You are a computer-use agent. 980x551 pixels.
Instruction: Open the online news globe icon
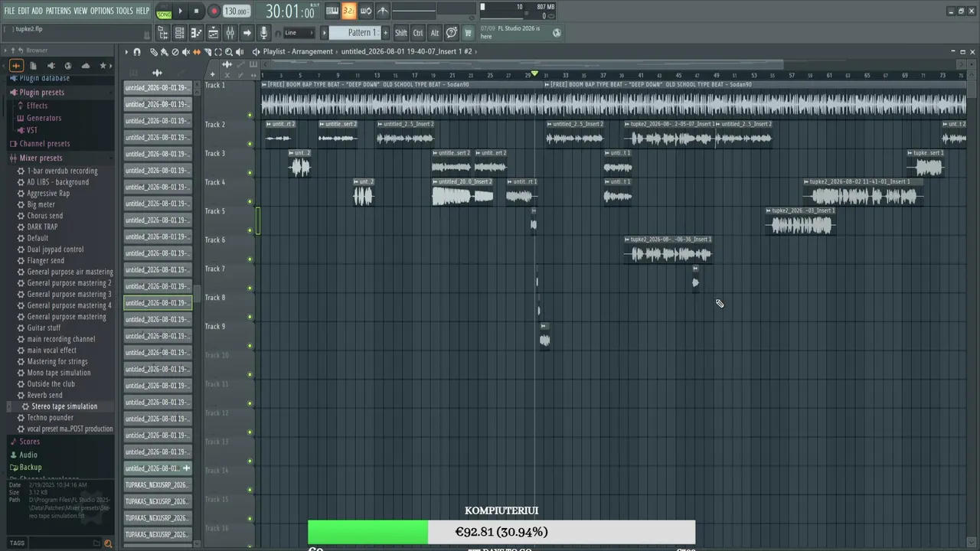557,32
